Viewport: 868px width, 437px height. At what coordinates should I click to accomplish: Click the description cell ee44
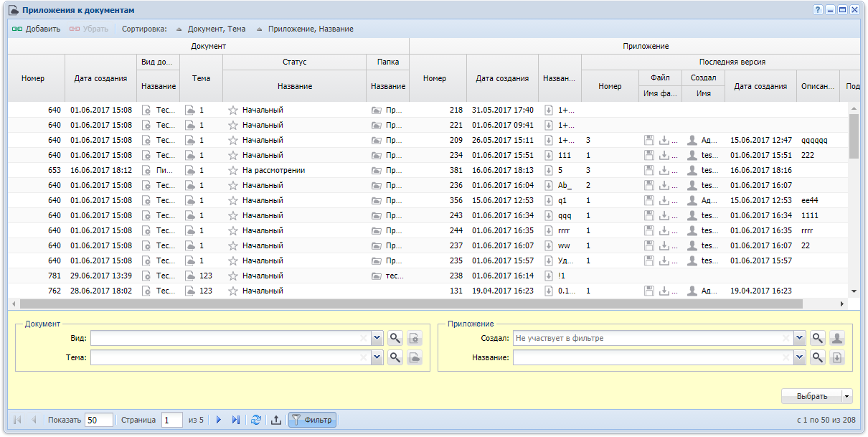click(819, 201)
